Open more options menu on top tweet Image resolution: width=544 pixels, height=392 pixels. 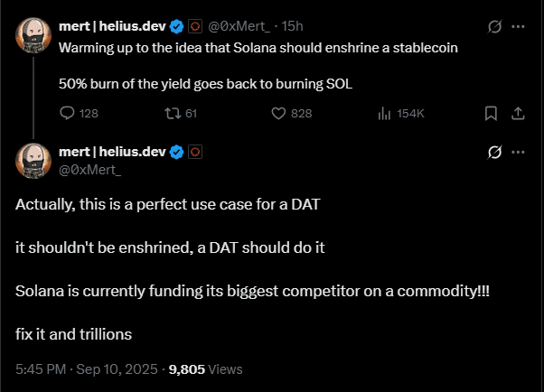(x=519, y=27)
